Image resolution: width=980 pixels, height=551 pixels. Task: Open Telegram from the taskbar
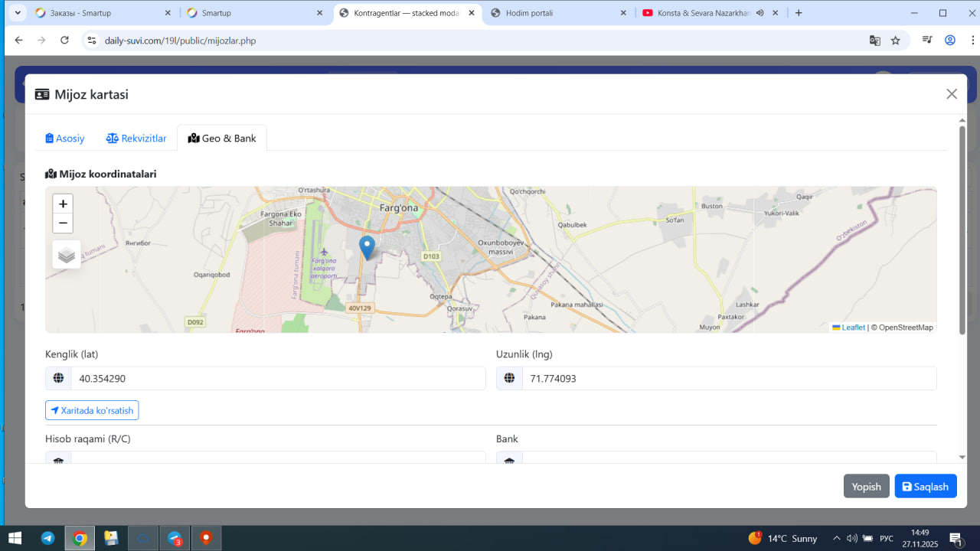click(47, 538)
